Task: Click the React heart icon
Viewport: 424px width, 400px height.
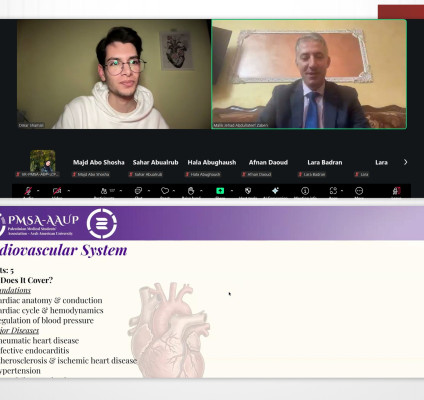Action: click(165, 191)
